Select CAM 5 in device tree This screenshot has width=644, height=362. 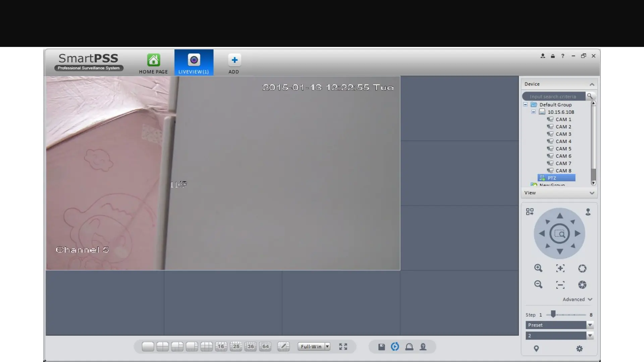point(559,149)
